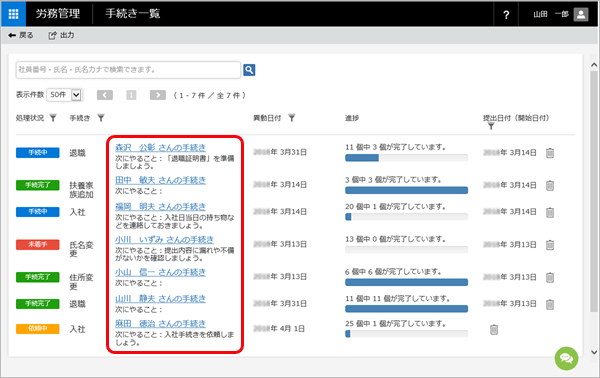
Task: Click the 6 個中 6 個が完了しています text
Action: pyautogui.click(x=393, y=272)
